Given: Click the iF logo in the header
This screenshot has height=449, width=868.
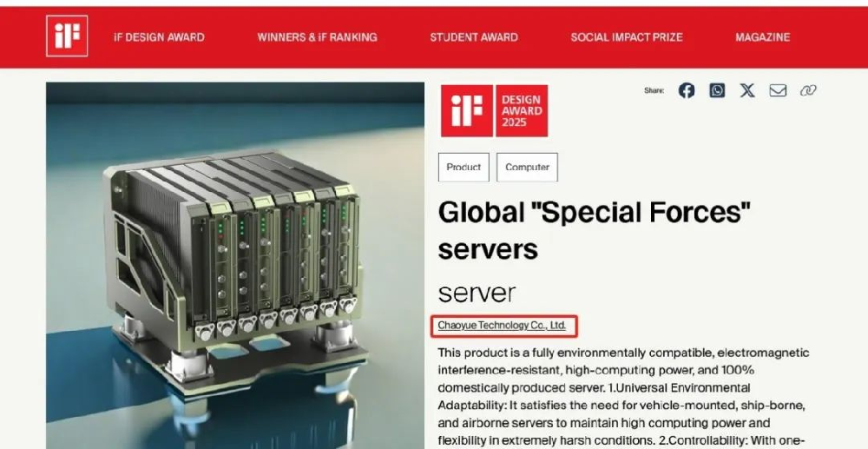Looking at the screenshot, I should tap(67, 36).
